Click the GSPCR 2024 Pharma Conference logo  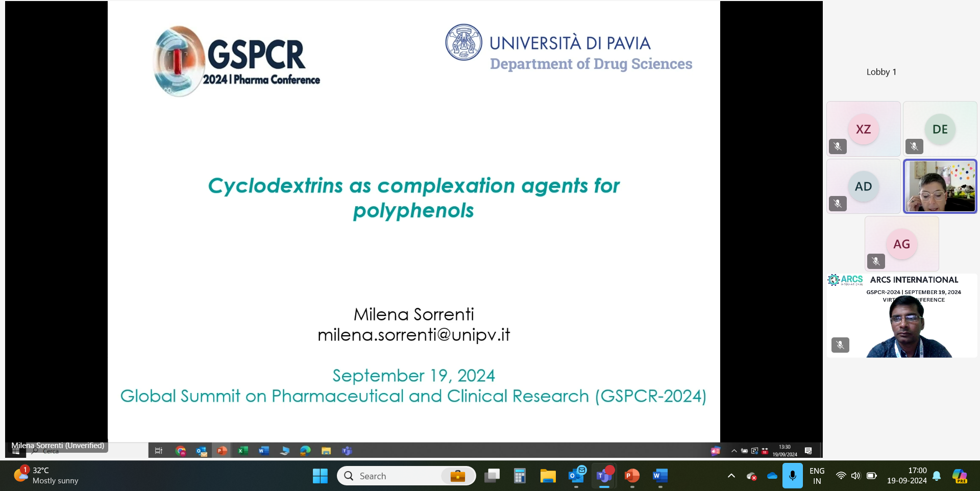237,61
